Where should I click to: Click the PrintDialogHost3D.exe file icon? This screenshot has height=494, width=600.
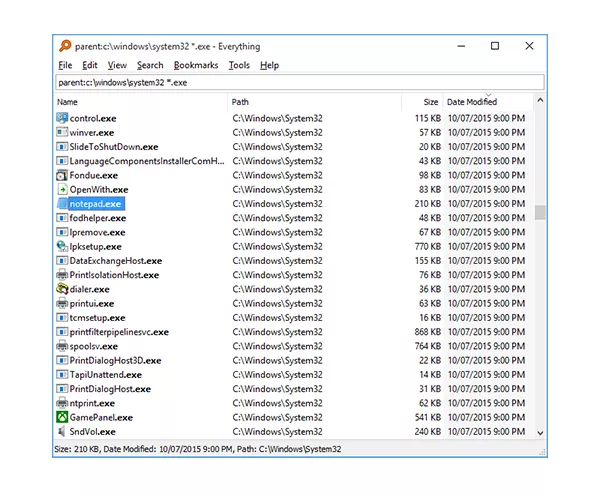click(x=62, y=360)
